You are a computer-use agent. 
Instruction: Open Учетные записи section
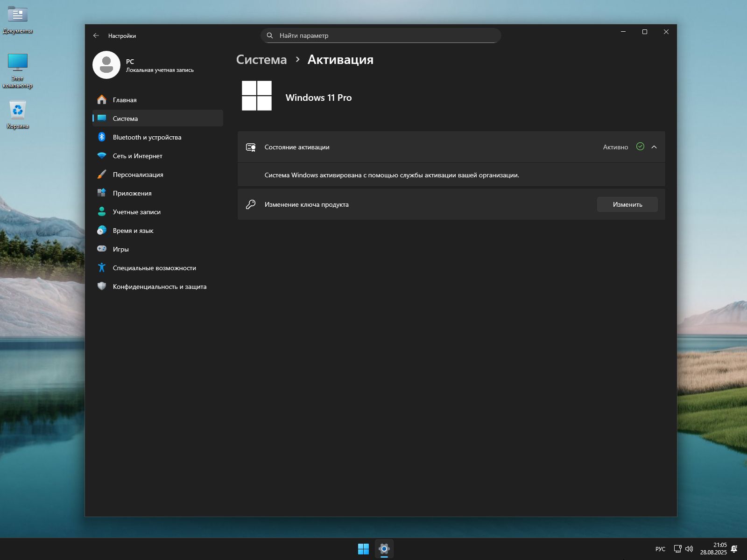158,211
